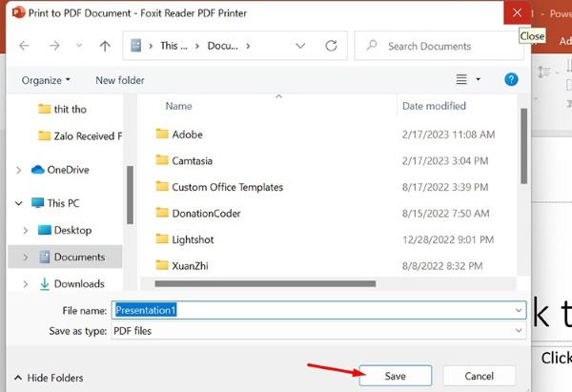Viewport: 572px width, 392px height.
Task: Refresh the Documents folder view
Action: [331, 46]
